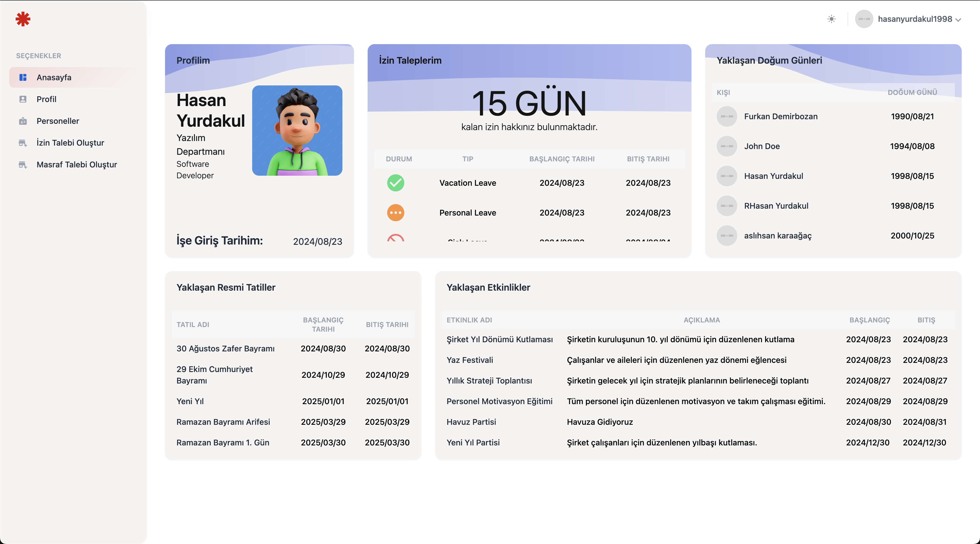The width and height of the screenshot is (980, 544).
Task: Open the Personeller menu item
Action: click(58, 121)
